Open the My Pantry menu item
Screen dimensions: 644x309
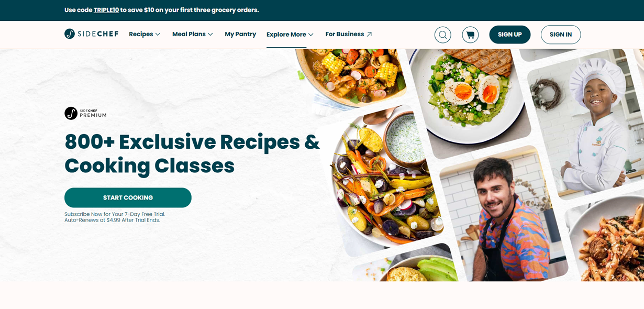240,34
